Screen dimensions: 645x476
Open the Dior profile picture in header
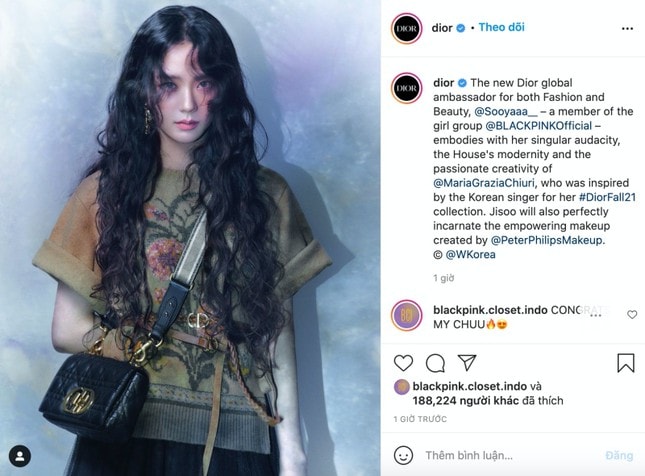(406, 28)
